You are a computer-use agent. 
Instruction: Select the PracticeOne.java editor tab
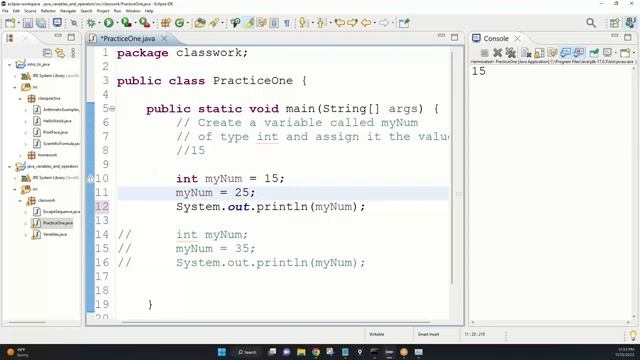click(128, 38)
